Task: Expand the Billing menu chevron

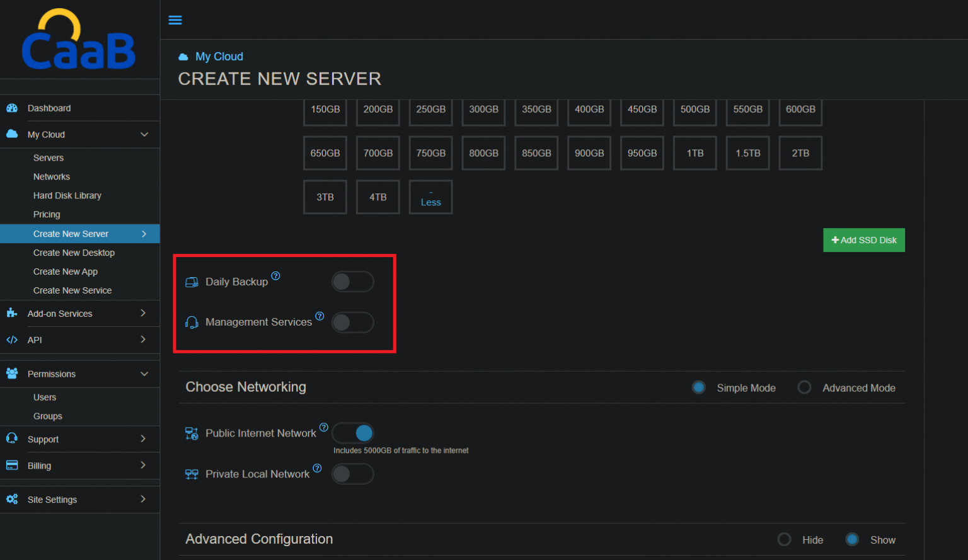Action: pos(143,466)
